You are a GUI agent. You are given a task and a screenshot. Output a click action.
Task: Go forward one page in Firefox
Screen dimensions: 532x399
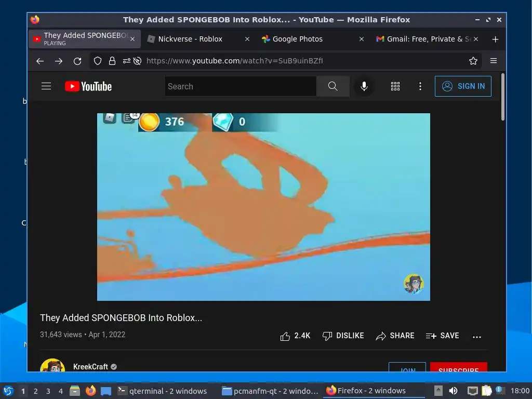click(59, 61)
